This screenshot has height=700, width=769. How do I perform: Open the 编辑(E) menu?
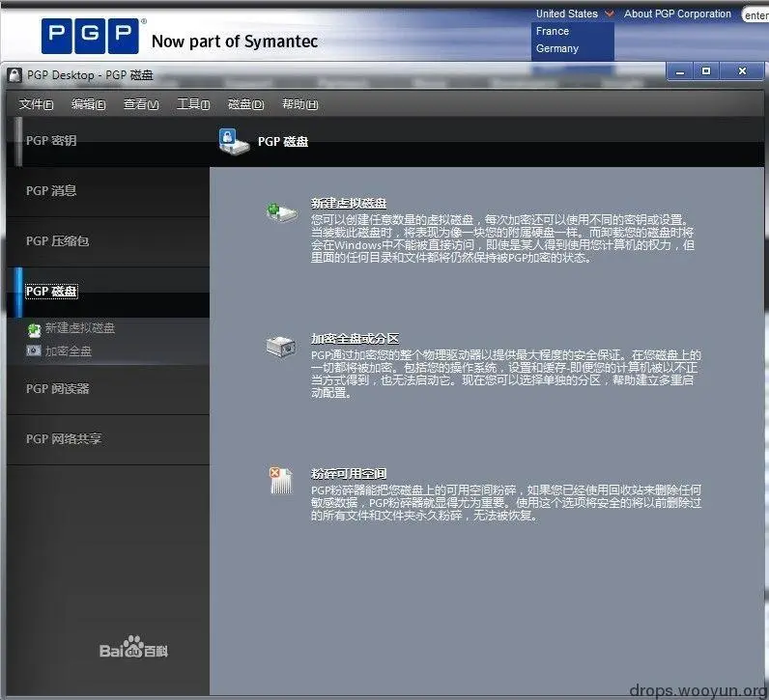pyautogui.click(x=88, y=104)
